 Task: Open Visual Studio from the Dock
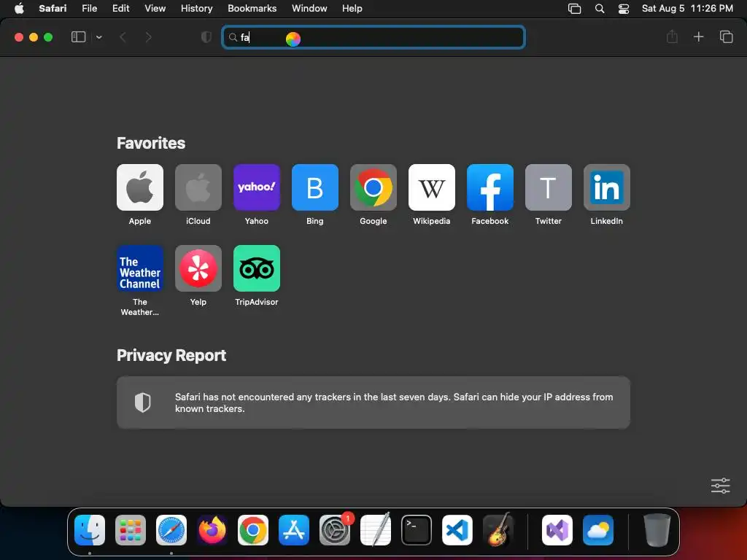pos(557,529)
